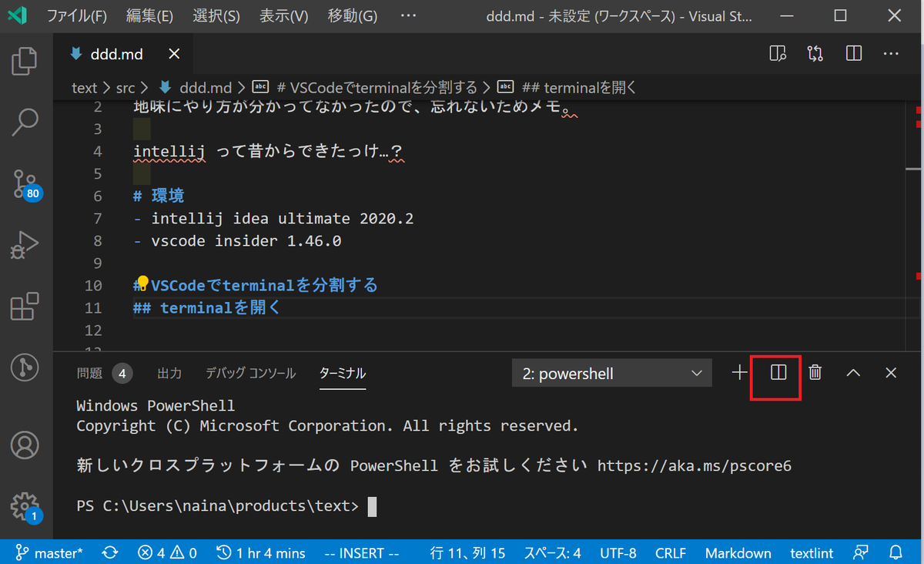The image size is (924, 564).
Task: Open https://aka.ms/pscore6 link in terminal
Action: point(695,465)
